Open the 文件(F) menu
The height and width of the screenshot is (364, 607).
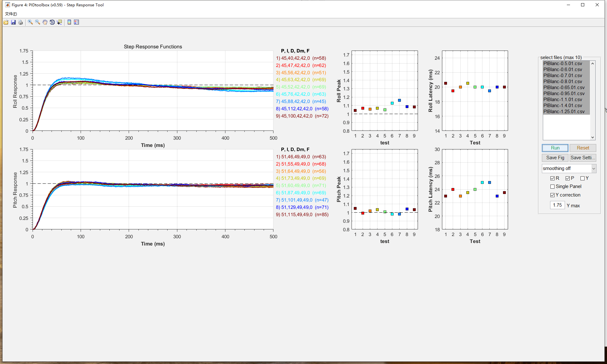[x=11, y=14]
